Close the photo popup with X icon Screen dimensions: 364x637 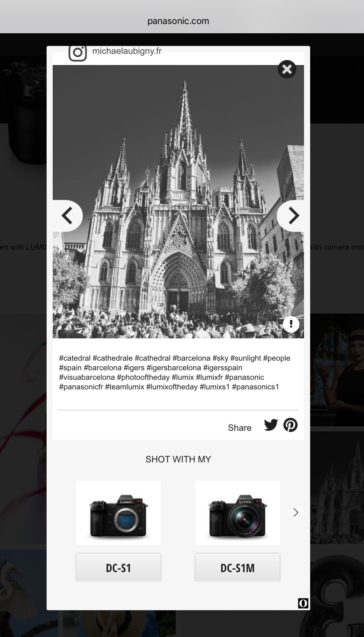(287, 69)
